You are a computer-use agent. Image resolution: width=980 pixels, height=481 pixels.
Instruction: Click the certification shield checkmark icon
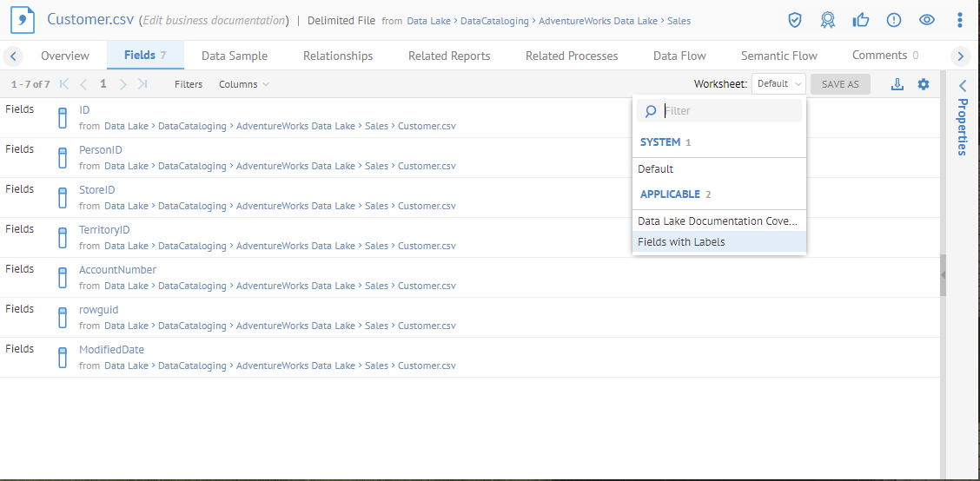794,20
